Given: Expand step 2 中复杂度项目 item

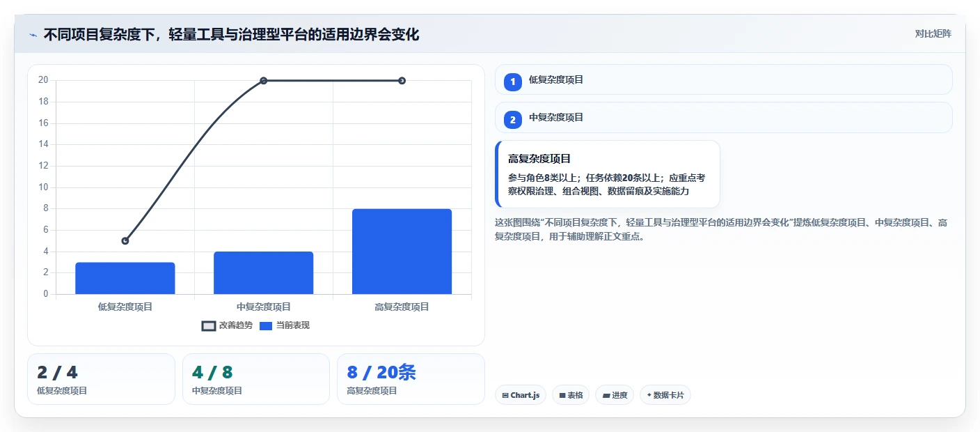Looking at the screenshot, I should 723,118.
